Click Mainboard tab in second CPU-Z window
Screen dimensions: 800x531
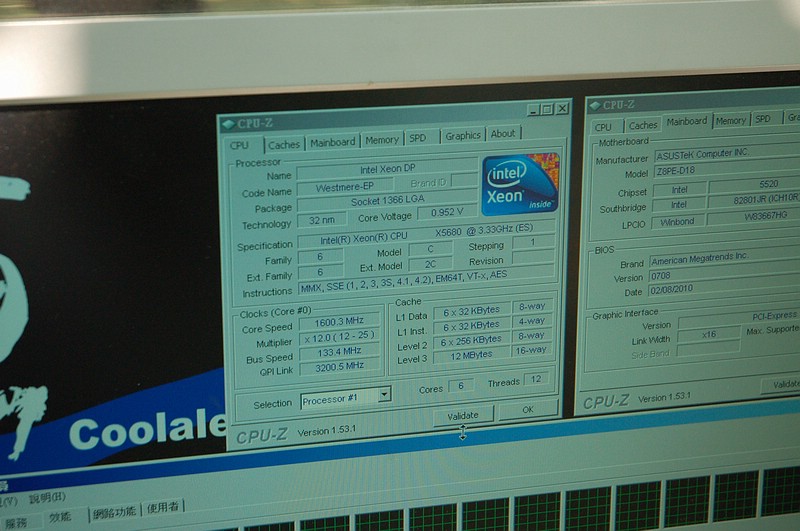pos(687,121)
